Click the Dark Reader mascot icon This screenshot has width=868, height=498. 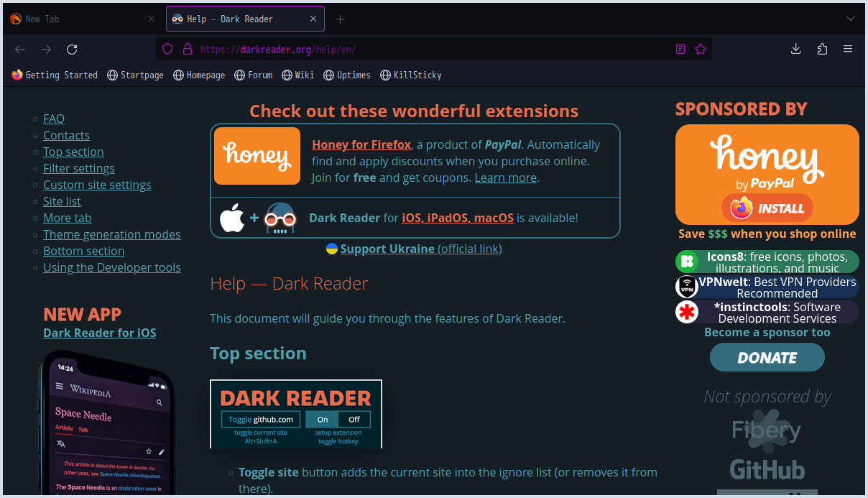(x=280, y=218)
